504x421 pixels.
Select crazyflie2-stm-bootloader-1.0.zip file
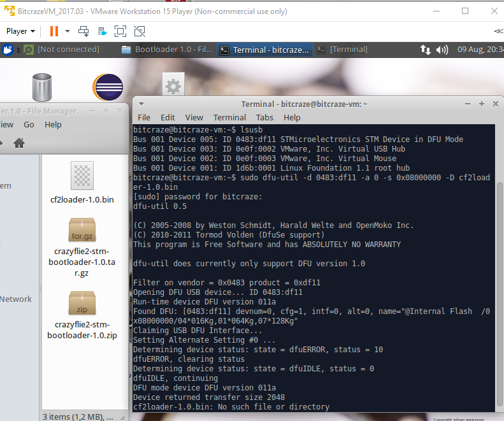[x=82, y=315]
